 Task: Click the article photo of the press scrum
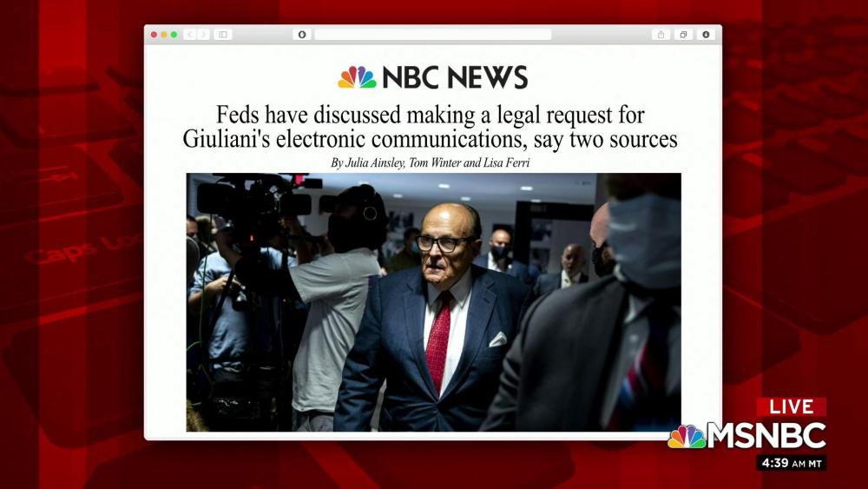tap(433, 302)
